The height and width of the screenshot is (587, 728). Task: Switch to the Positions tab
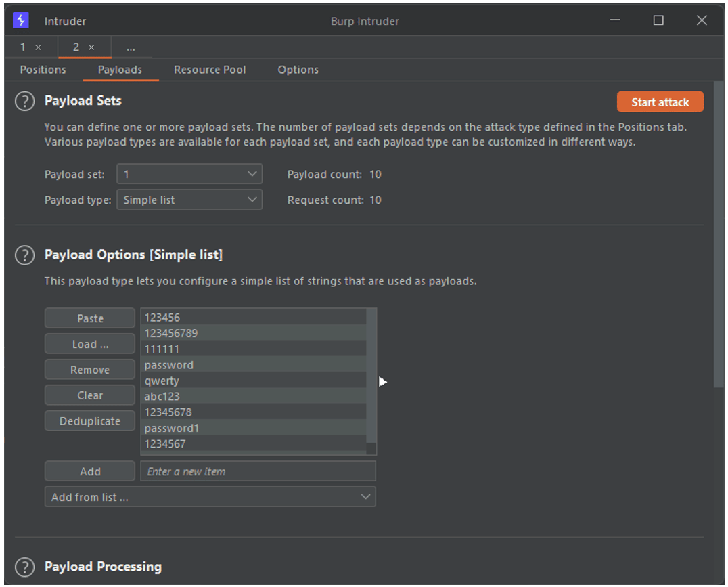[43, 70]
